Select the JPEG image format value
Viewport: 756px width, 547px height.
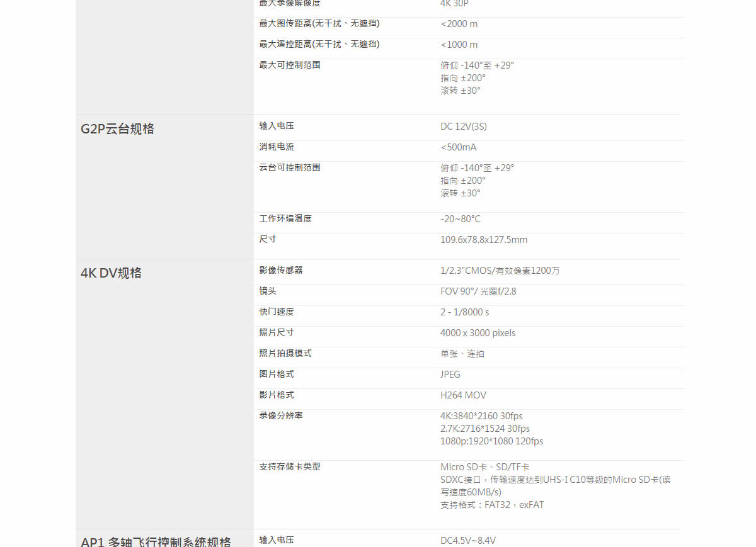(x=450, y=375)
